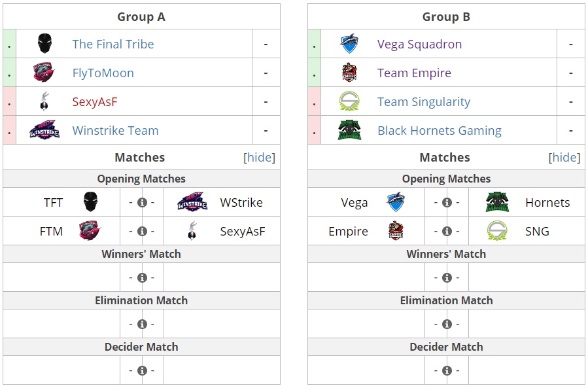Click the Vega Squadron shark logo in standings
Viewport: 588px width, 388px height.
pyautogui.click(x=349, y=44)
